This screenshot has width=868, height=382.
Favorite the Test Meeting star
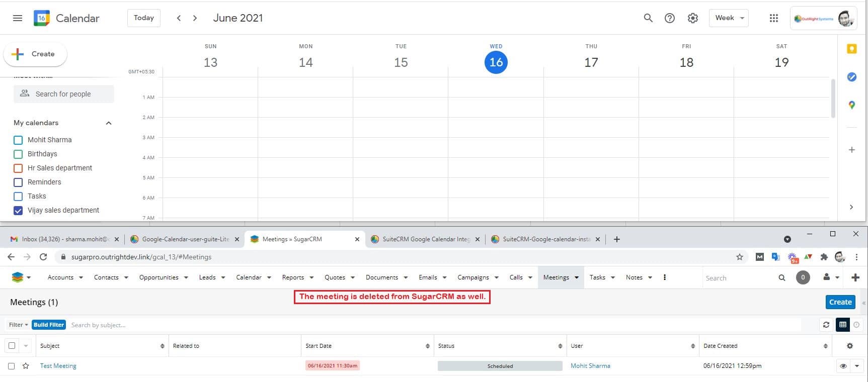pos(26,366)
